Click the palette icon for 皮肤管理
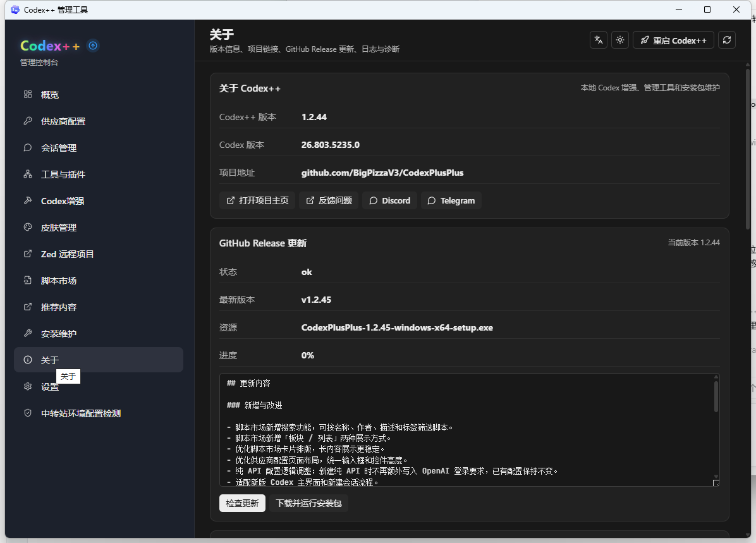The image size is (756, 543). coord(28,227)
